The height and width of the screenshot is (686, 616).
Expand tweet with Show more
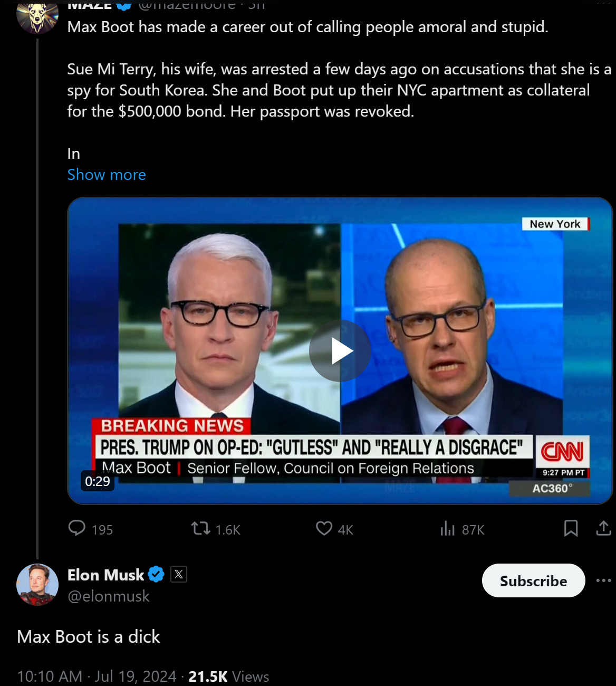click(x=107, y=175)
